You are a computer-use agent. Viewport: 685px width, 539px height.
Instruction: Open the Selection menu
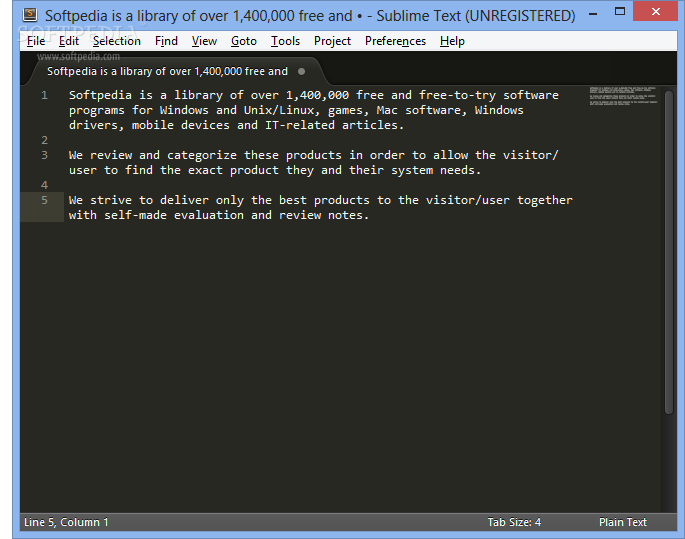[117, 41]
